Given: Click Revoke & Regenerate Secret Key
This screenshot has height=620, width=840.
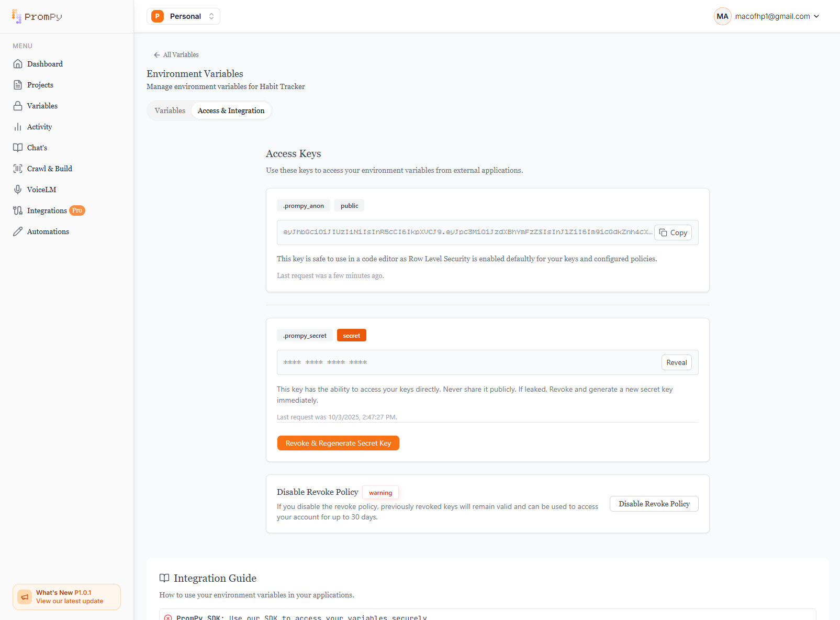Looking at the screenshot, I should (338, 443).
